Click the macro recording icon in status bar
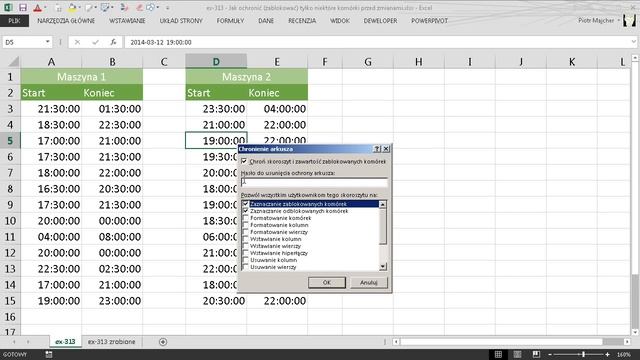 tap(49, 354)
